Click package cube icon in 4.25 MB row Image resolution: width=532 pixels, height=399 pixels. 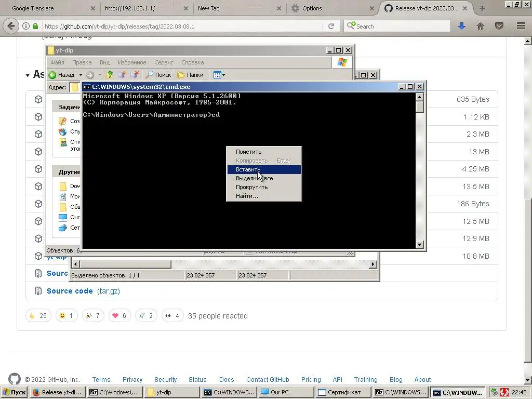(x=38, y=169)
